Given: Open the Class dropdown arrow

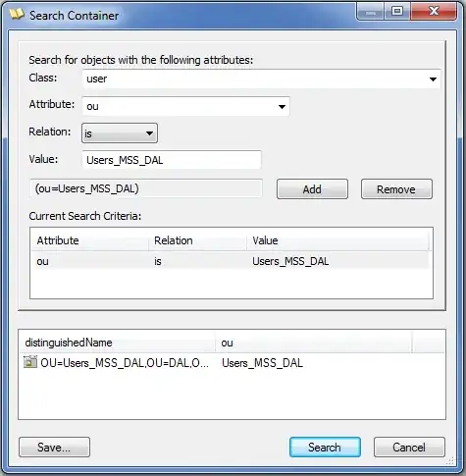Looking at the screenshot, I should [x=433, y=79].
